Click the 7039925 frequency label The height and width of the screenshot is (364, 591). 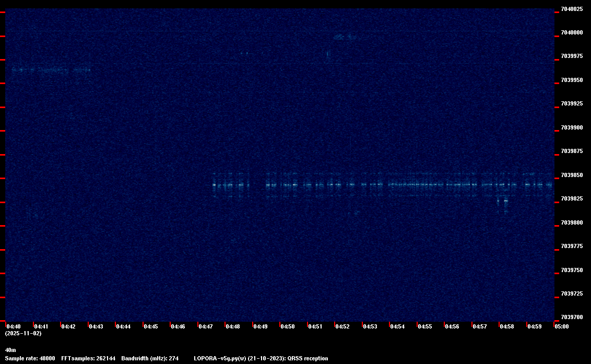[x=572, y=104]
